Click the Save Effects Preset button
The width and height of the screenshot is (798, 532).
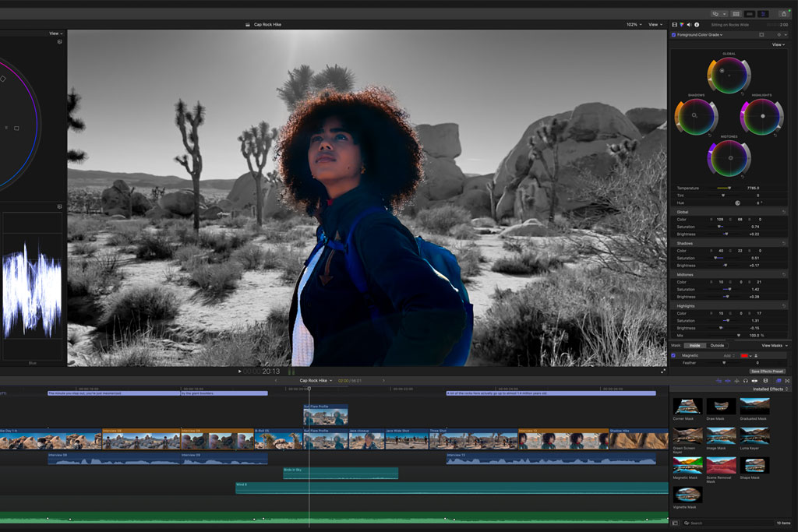(x=768, y=372)
